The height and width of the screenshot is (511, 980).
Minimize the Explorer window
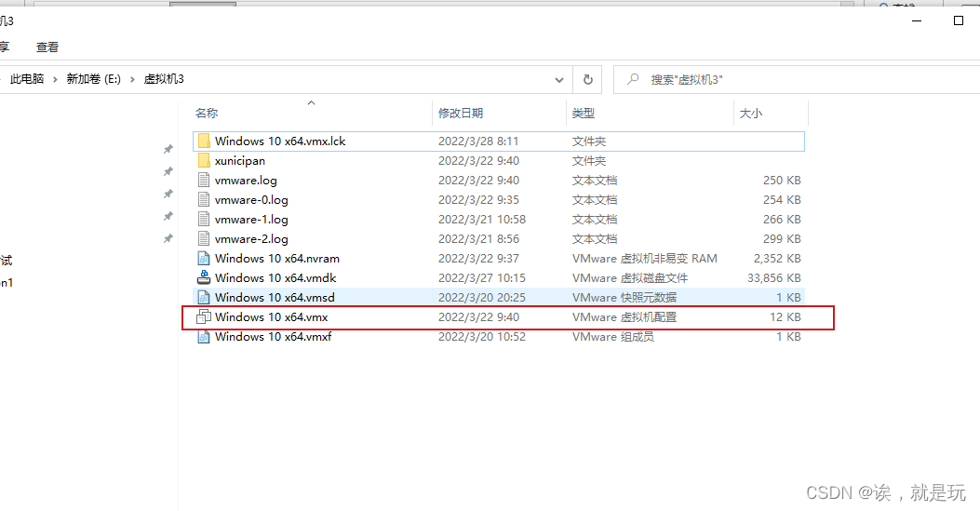[x=917, y=20]
